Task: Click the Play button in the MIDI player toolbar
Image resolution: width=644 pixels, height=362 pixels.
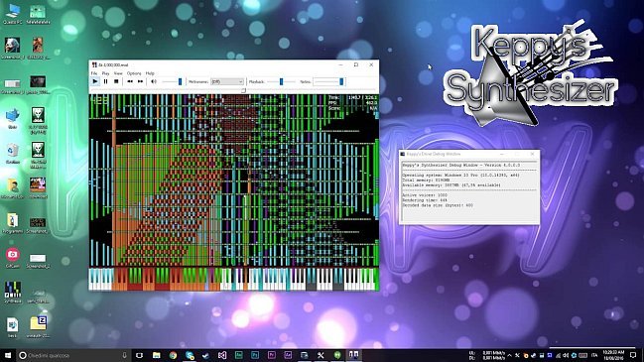Action: pyautogui.click(x=95, y=81)
